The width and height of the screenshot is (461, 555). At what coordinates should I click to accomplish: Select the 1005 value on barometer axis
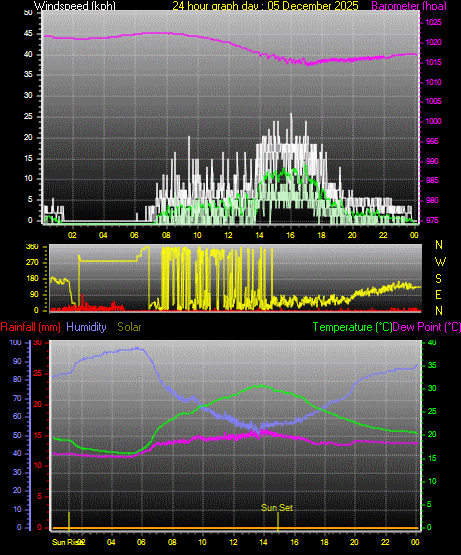[x=433, y=102]
